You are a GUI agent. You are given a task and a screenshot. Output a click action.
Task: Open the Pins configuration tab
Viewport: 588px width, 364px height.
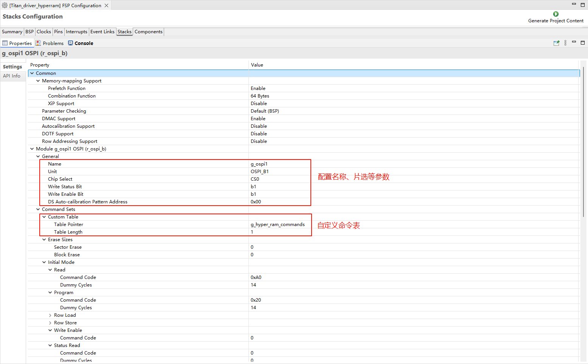coord(58,32)
